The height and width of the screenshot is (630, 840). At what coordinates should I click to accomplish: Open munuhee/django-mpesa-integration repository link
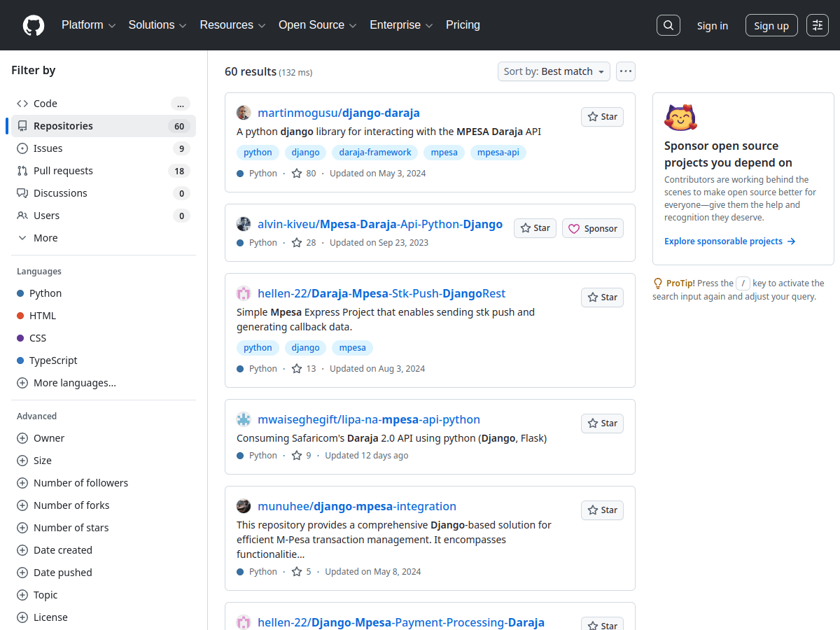[x=357, y=506]
